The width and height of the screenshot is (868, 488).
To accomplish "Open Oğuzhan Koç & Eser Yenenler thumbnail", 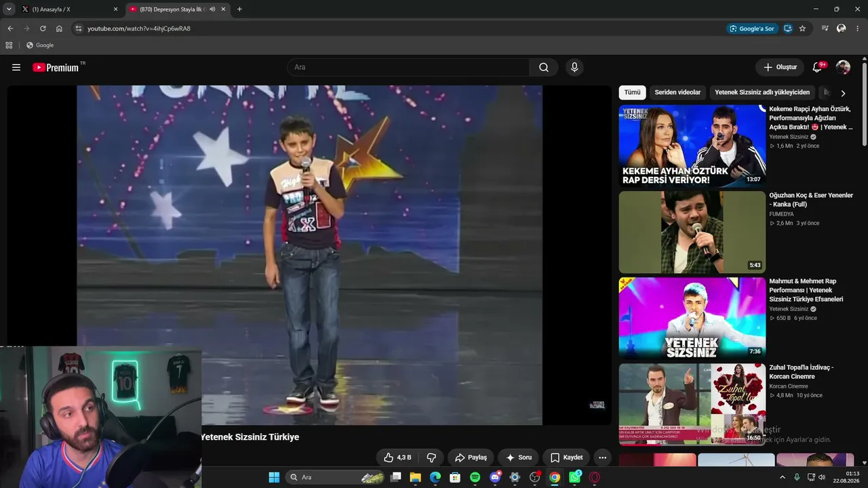I will pyautogui.click(x=692, y=232).
